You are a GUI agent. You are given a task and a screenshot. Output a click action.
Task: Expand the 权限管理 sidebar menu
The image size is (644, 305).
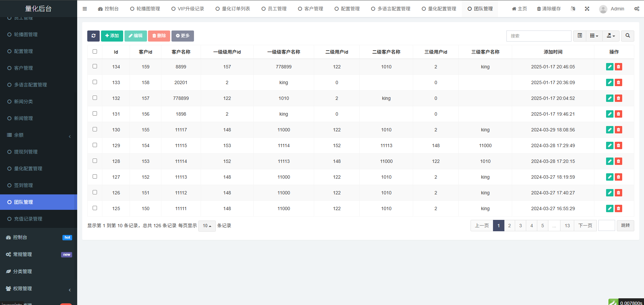point(39,289)
